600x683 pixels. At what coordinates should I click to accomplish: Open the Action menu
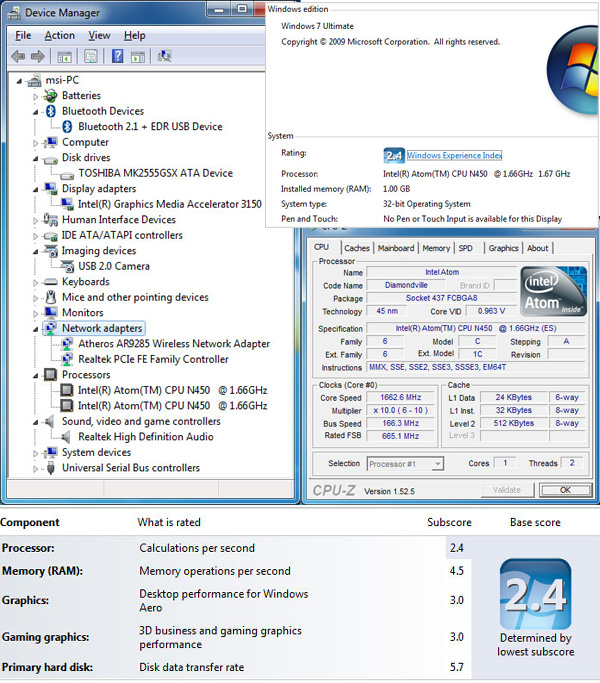[60, 35]
